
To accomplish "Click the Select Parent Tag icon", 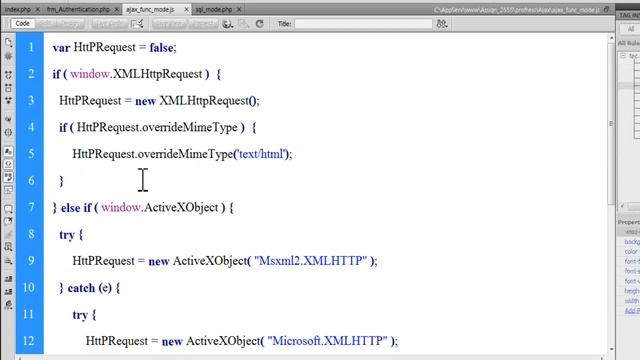I will [x=8, y=119].
